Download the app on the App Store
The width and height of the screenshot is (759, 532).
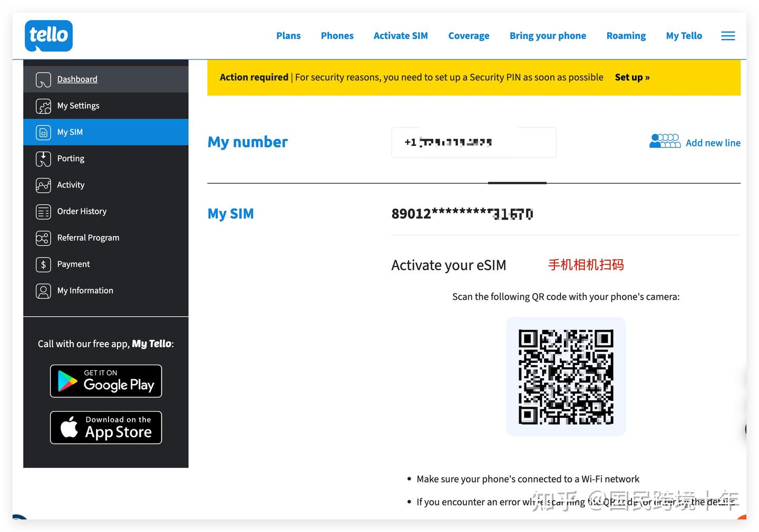tap(106, 428)
